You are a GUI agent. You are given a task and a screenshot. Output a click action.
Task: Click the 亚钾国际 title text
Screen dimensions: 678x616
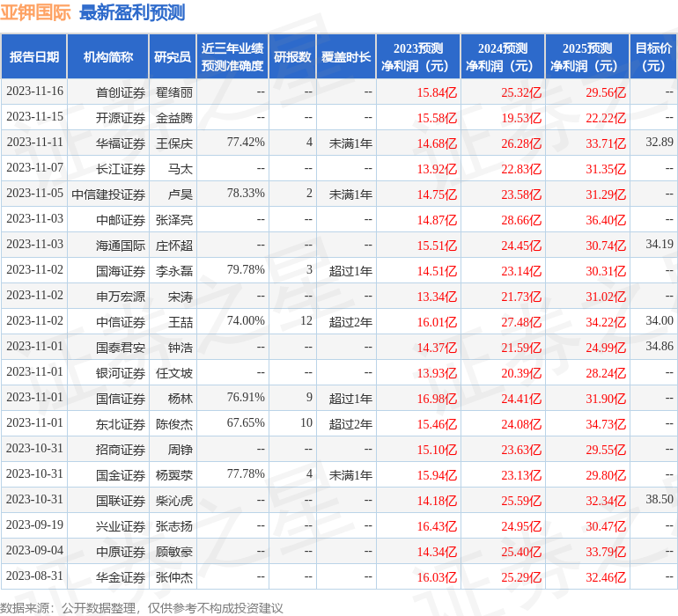click(x=35, y=12)
